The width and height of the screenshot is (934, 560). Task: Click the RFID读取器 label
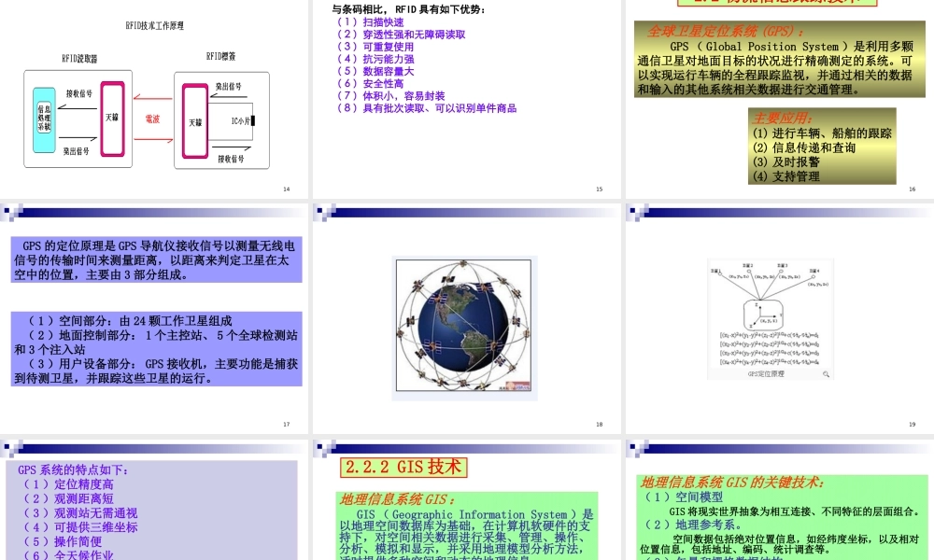click(79, 58)
